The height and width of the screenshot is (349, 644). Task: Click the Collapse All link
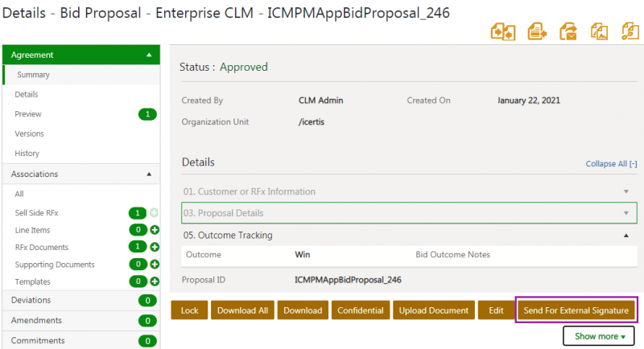coord(611,164)
